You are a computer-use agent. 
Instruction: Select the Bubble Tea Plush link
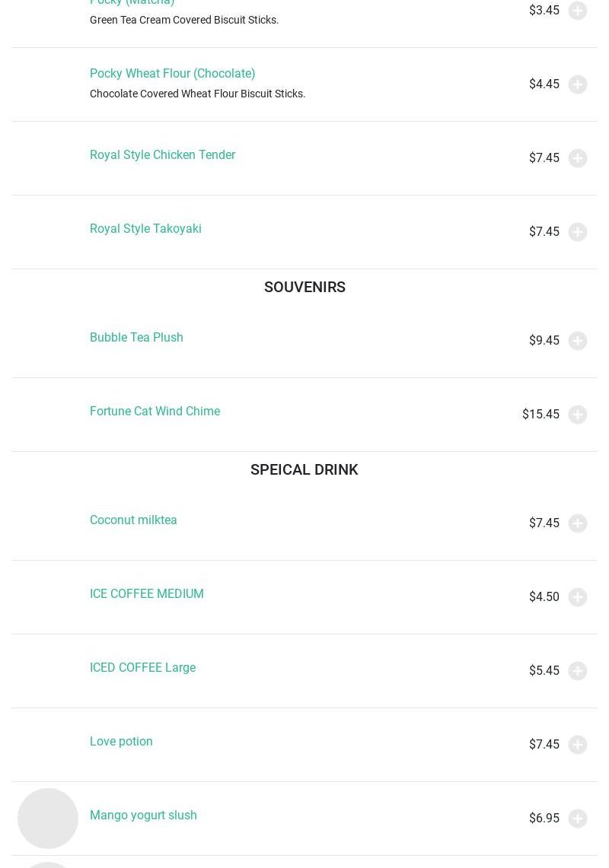click(136, 338)
